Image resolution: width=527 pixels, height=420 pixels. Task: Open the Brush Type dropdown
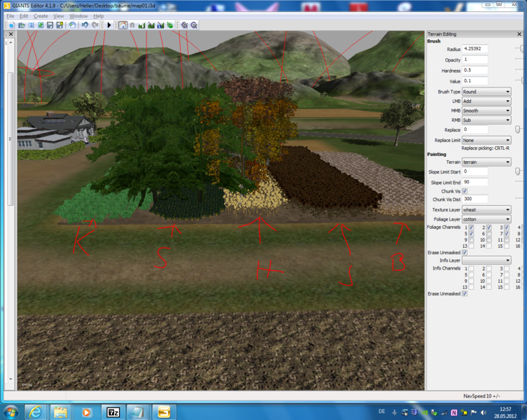click(x=486, y=92)
